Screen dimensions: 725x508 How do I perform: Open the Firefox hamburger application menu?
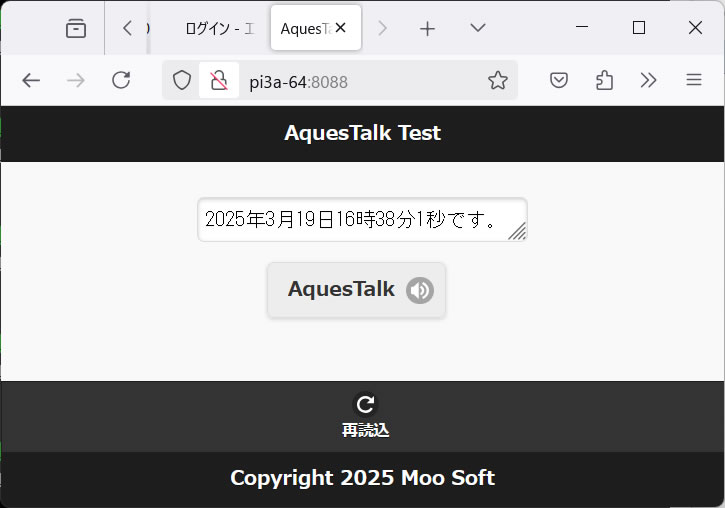click(x=694, y=80)
